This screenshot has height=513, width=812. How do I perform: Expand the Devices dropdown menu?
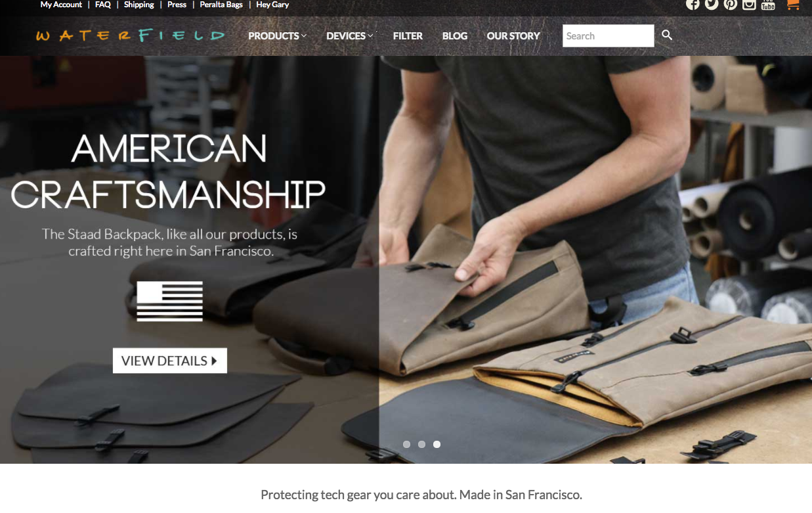[x=350, y=35]
